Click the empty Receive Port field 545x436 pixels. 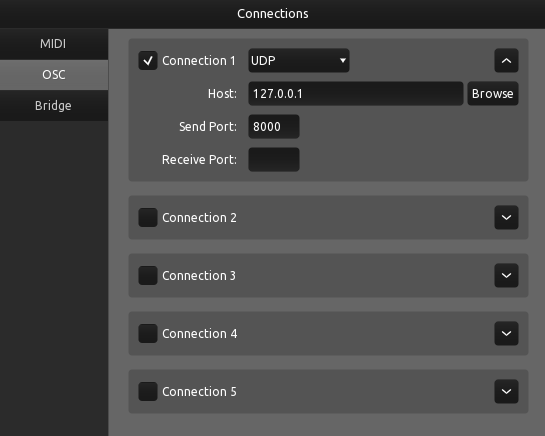pyautogui.click(x=274, y=160)
